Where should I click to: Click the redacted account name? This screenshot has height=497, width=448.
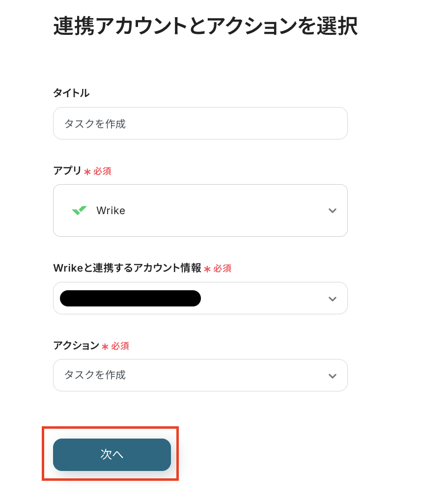[130, 299]
